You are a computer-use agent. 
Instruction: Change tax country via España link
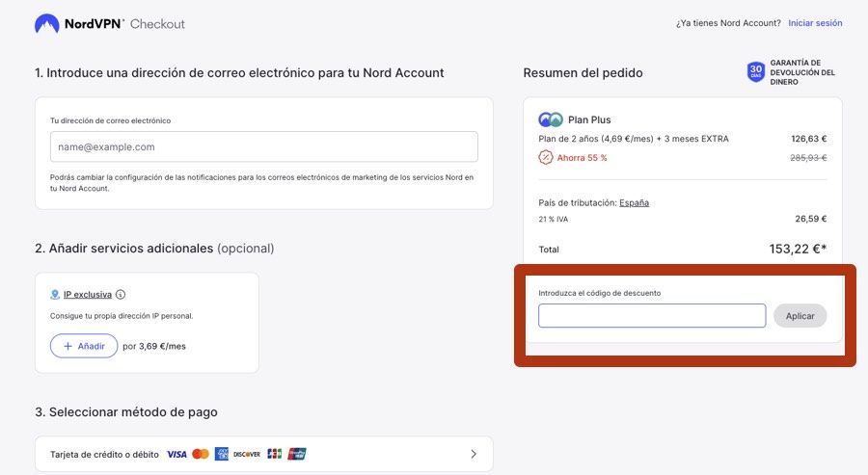point(634,203)
